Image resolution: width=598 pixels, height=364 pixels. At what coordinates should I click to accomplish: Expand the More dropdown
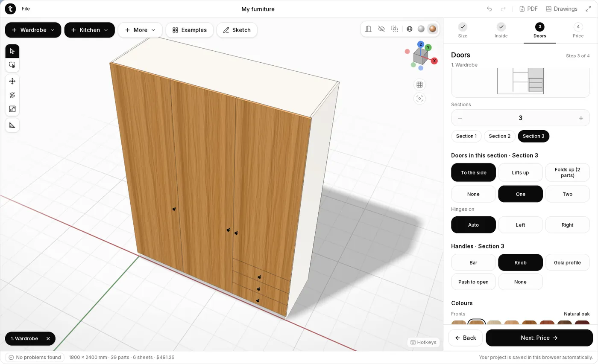coord(140,30)
